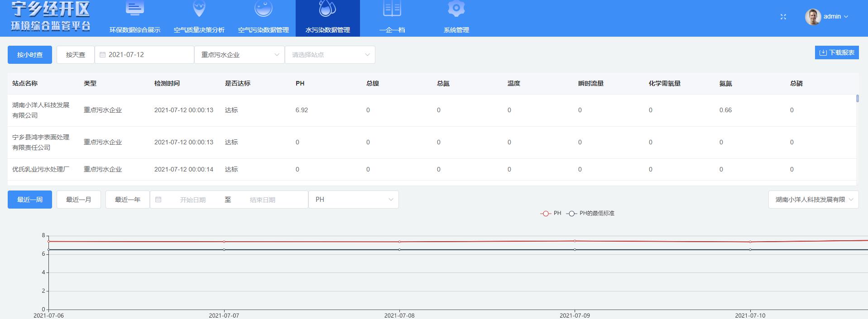Click the fullscreen toggle icon
868x319 pixels.
(783, 17)
